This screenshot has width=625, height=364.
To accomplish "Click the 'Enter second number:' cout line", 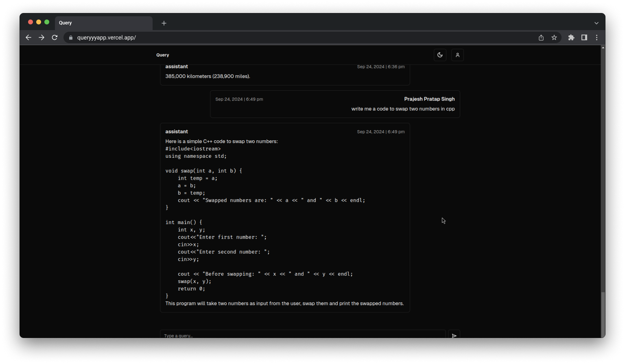I will coord(224,252).
